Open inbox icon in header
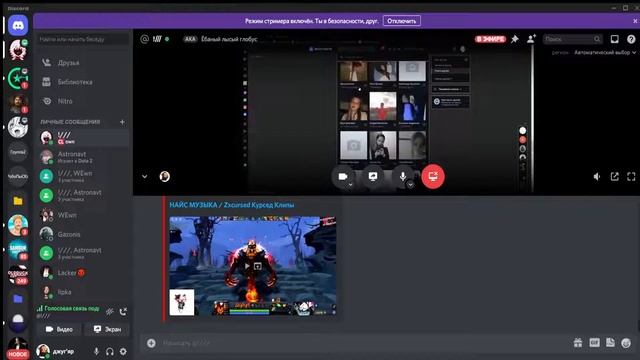Viewport: 640px width, 360px height. pyautogui.click(x=614, y=39)
